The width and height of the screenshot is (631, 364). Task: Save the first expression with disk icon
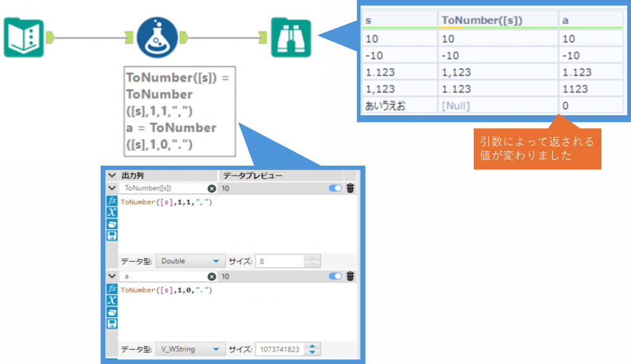click(112, 236)
